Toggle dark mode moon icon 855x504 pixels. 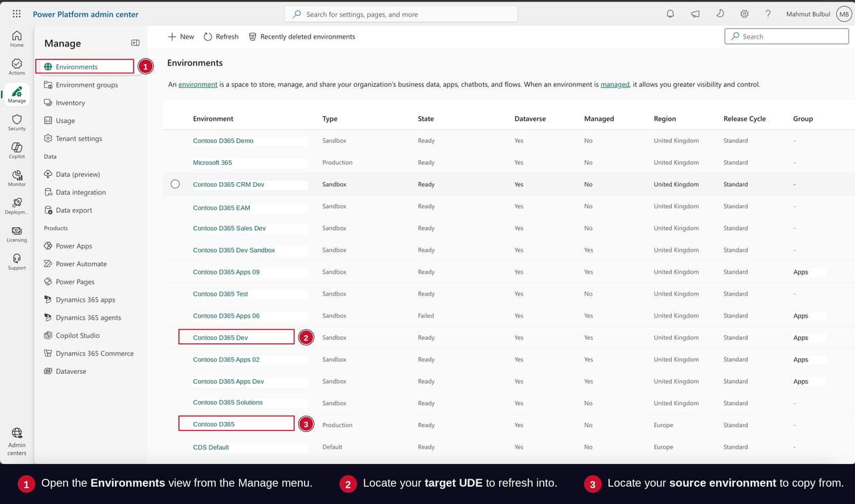pos(720,13)
